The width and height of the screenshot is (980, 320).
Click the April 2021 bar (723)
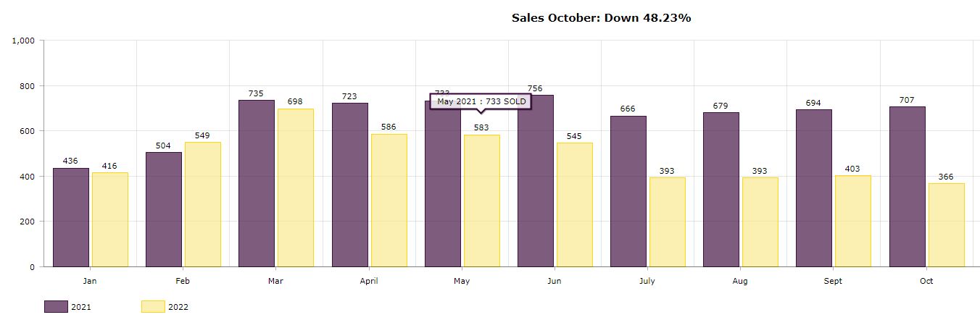(x=350, y=185)
